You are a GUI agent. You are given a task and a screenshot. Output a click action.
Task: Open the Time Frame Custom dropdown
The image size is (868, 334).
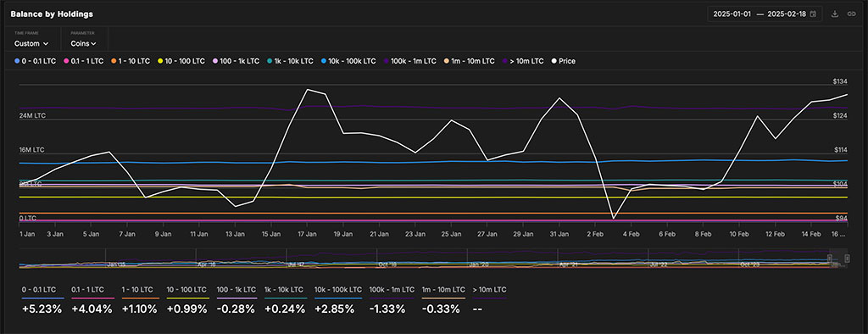(x=31, y=43)
